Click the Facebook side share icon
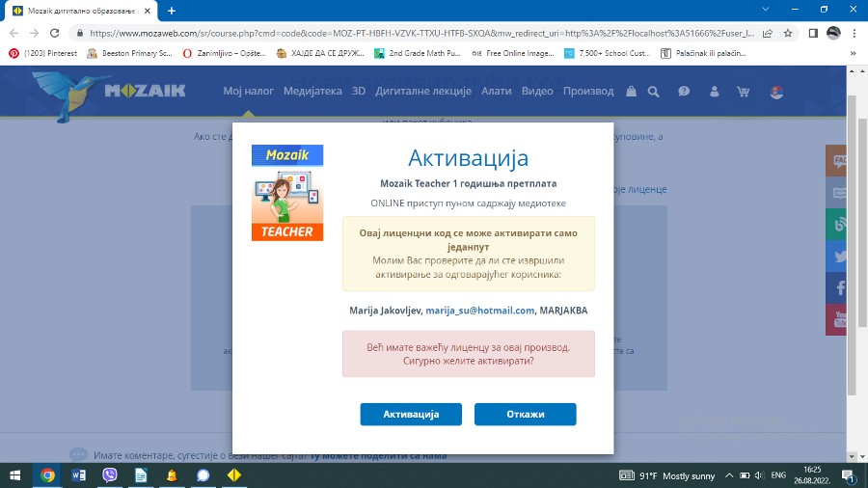Viewport: 868px width, 488px height. click(836, 287)
